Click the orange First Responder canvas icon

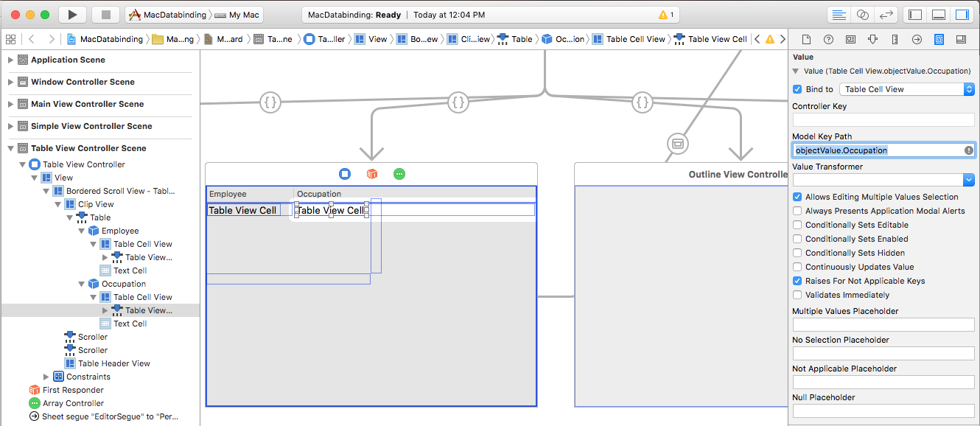(372, 174)
